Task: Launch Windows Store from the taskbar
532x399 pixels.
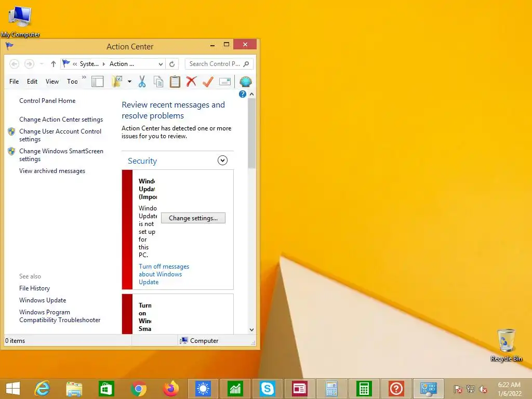Action: pyautogui.click(x=106, y=389)
